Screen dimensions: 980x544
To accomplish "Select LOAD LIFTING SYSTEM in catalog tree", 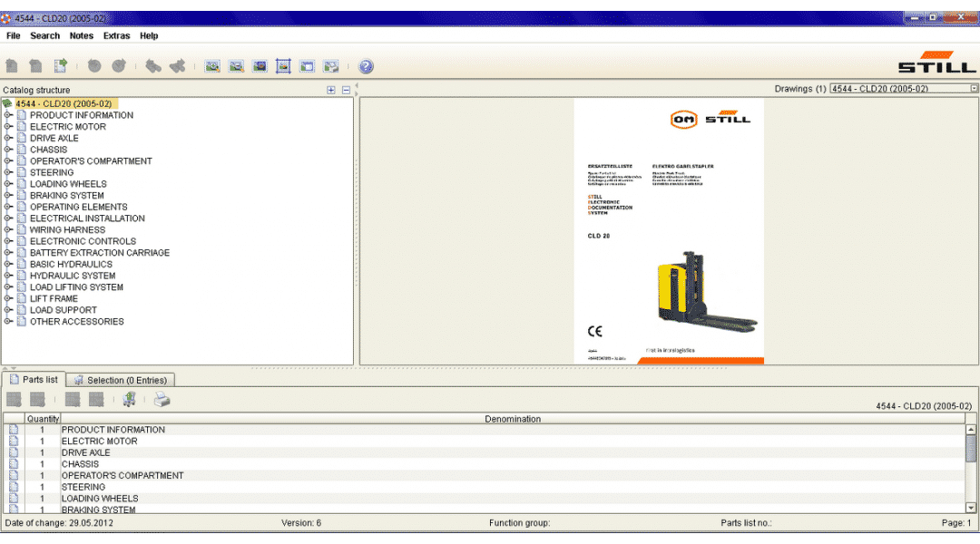I will 77,287.
